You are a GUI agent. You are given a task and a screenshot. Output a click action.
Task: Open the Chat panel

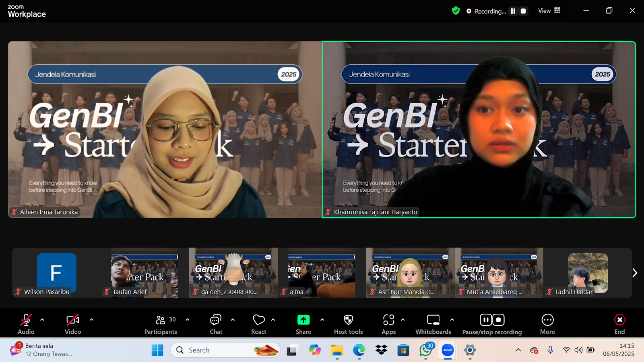(x=216, y=324)
